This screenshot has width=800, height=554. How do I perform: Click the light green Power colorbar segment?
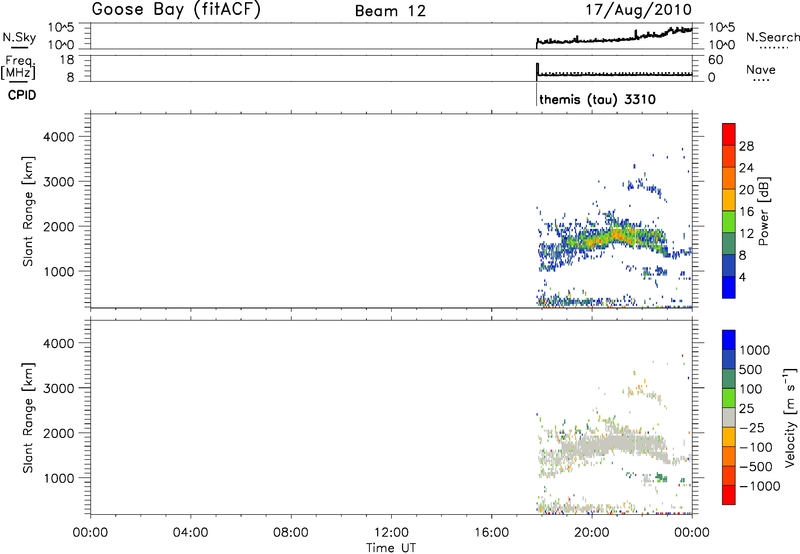tap(729, 221)
